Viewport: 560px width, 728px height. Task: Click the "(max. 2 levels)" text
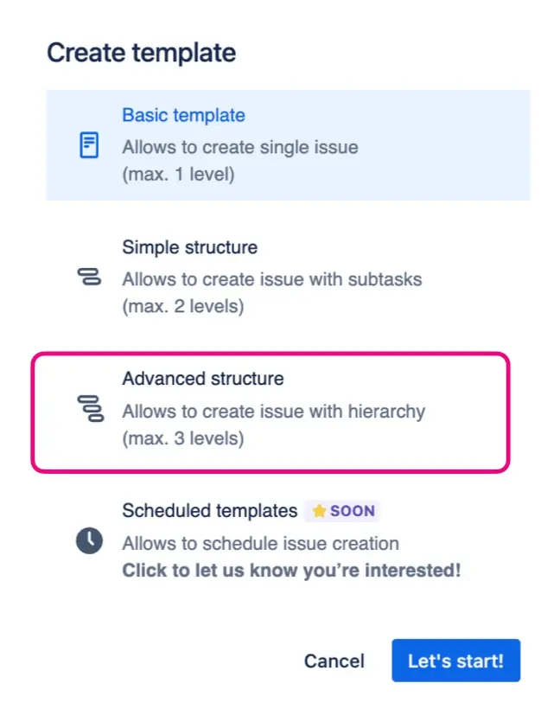click(182, 305)
